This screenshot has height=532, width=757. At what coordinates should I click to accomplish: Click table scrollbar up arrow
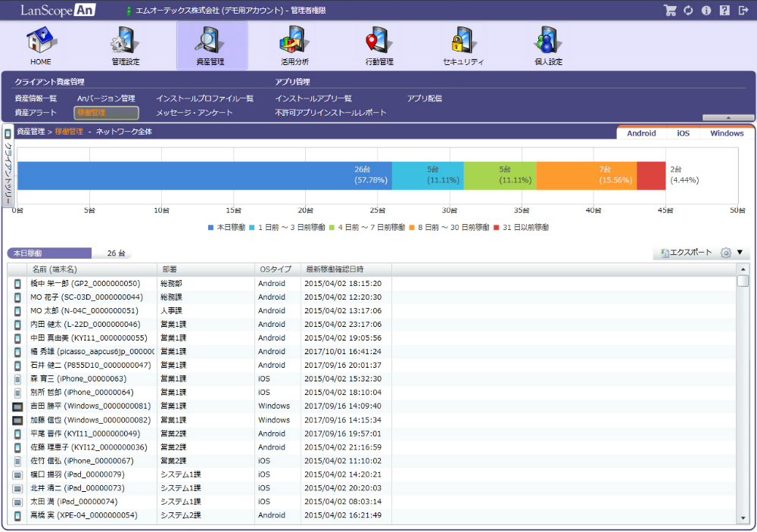(743, 269)
